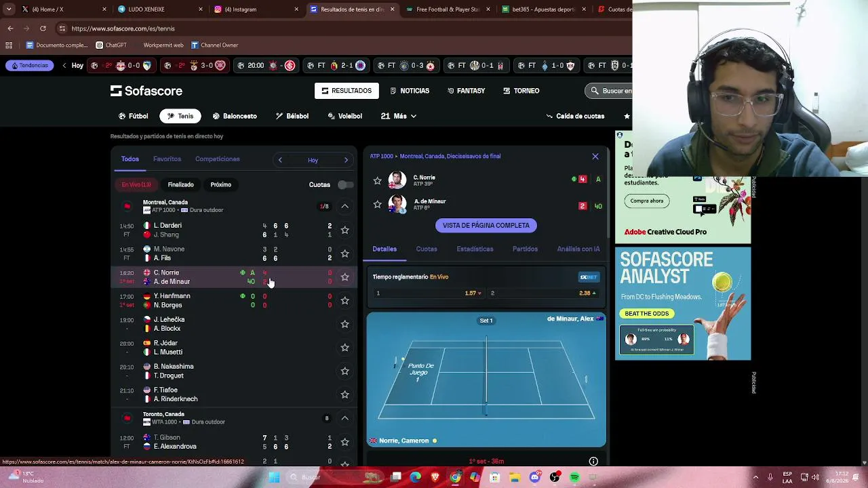Image resolution: width=868 pixels, height=488 pixels.
Task: Collapse the Montreal ATP 1000 tournament section
Action: (344, 206)
